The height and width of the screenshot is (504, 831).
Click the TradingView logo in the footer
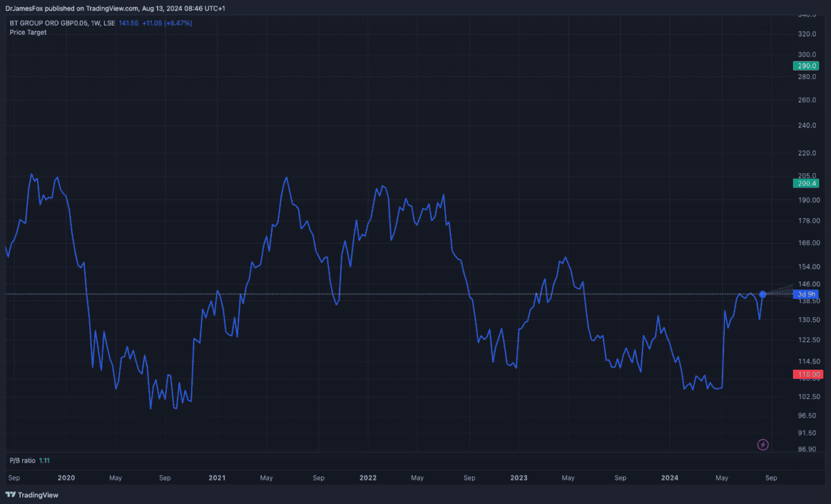tap(33, 495)
